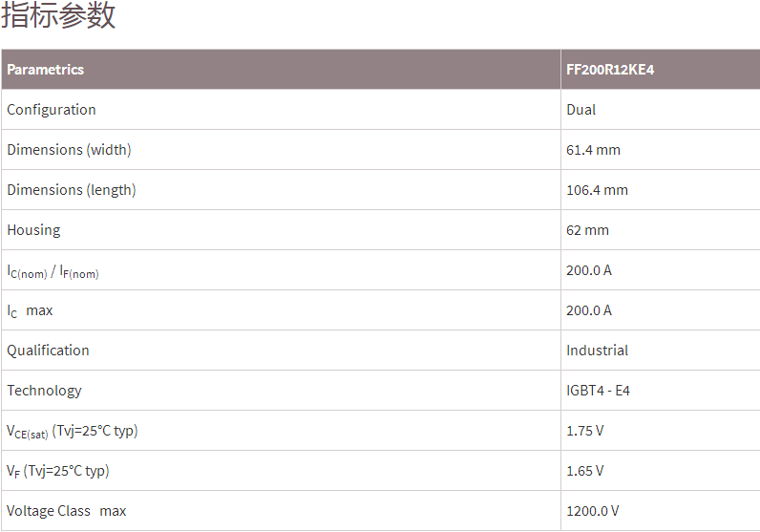Click the 62 mm housing value

point(587,230)
